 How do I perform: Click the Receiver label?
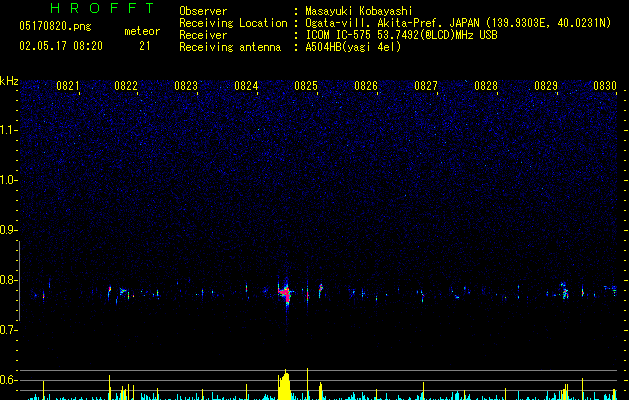203,35
